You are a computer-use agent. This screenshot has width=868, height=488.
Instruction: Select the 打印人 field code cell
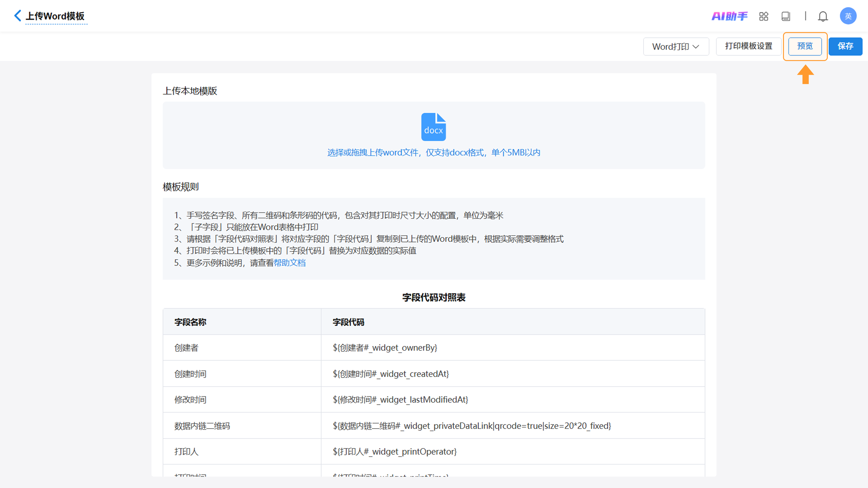[395, 452]
